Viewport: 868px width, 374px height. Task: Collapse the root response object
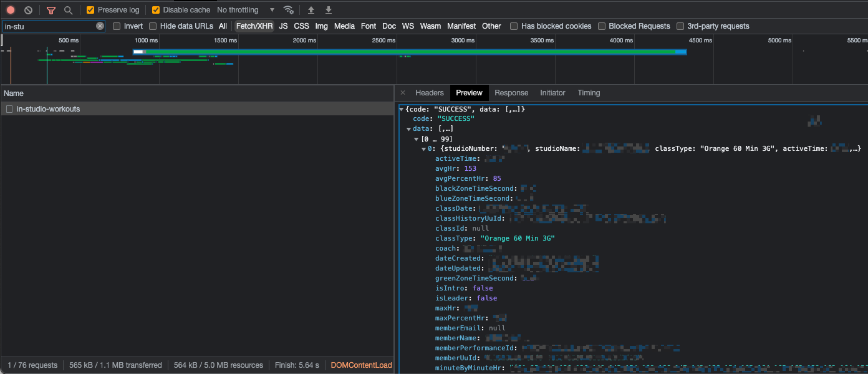click(402, 109)
